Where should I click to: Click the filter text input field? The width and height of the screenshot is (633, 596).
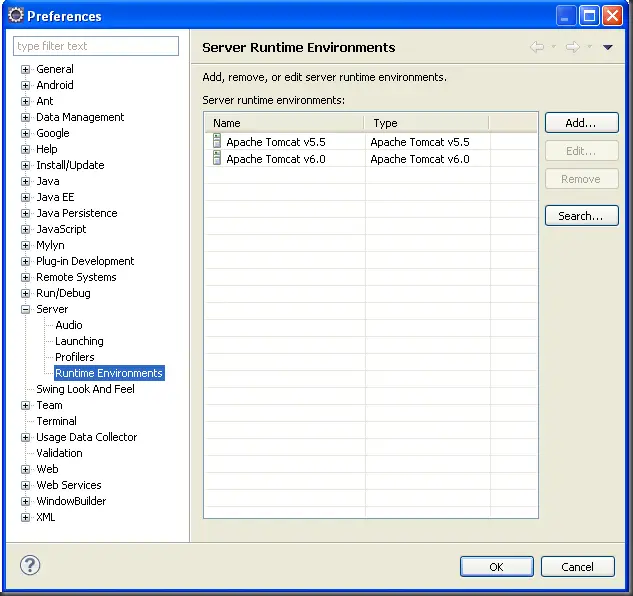[96, 46]
